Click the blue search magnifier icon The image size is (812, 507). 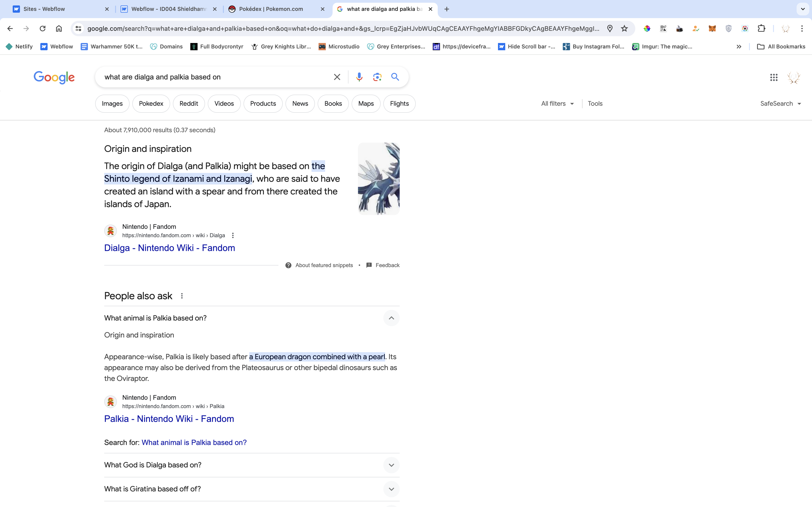395,77
